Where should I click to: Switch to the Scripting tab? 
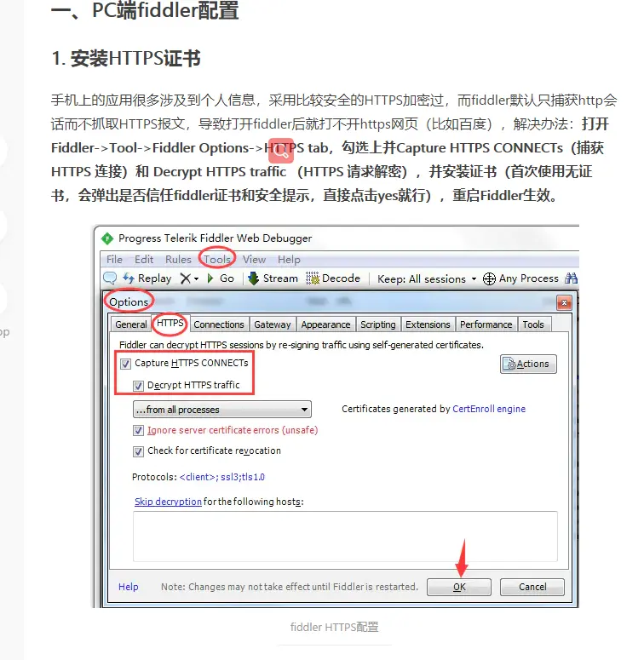(378, 324)
